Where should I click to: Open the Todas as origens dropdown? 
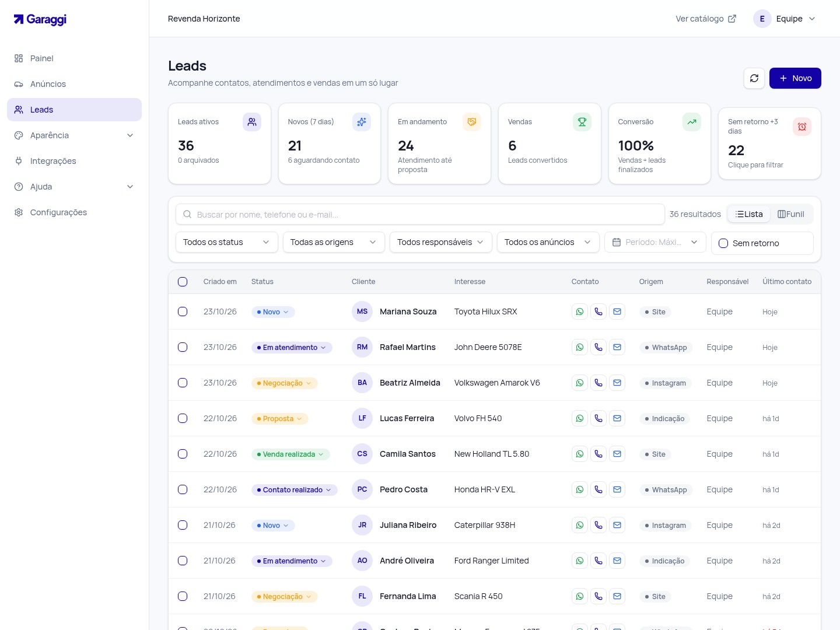click(x=334, y=242)
